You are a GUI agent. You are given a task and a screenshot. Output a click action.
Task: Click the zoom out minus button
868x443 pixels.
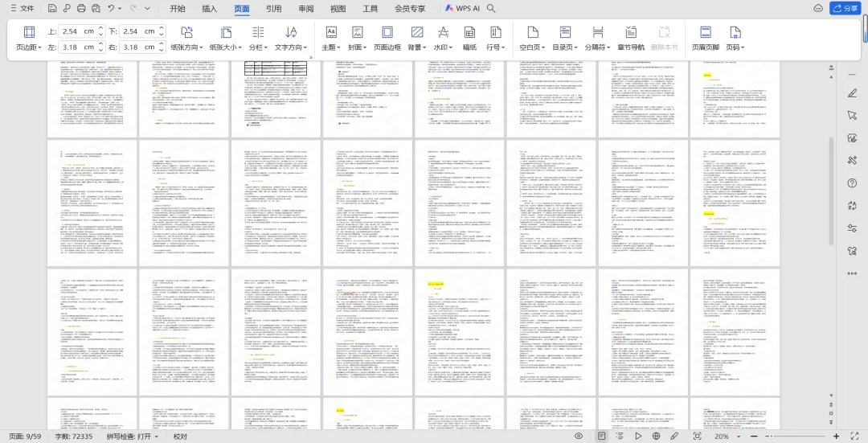[x=754, y=437]
